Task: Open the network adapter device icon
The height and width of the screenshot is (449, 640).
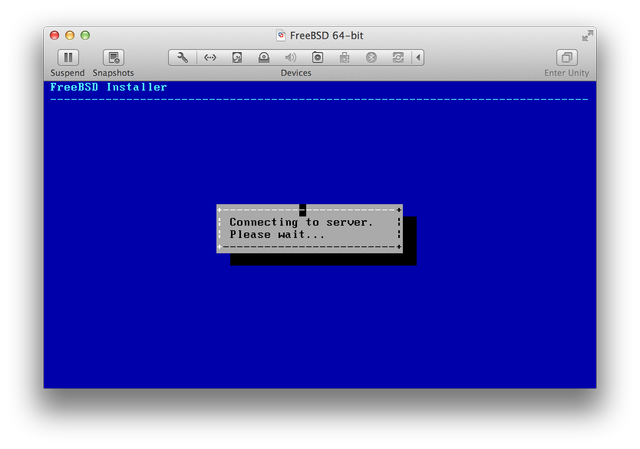Action: [210, 58]
